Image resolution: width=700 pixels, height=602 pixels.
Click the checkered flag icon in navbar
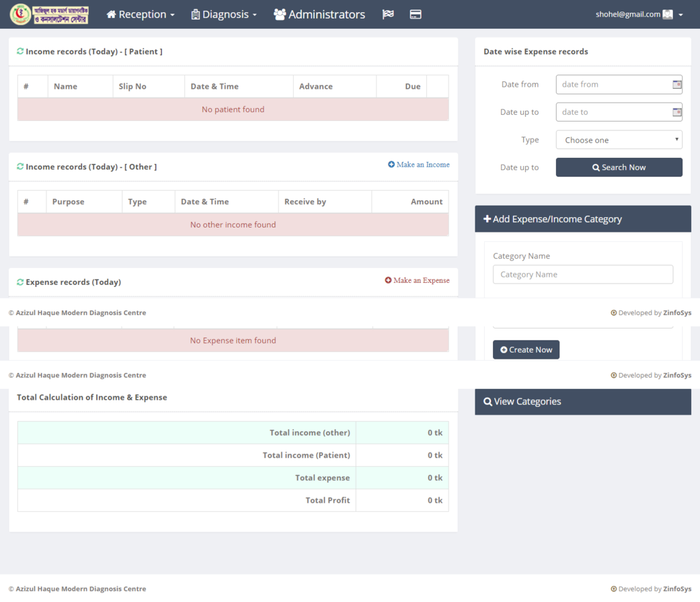[x=388, y=14]
